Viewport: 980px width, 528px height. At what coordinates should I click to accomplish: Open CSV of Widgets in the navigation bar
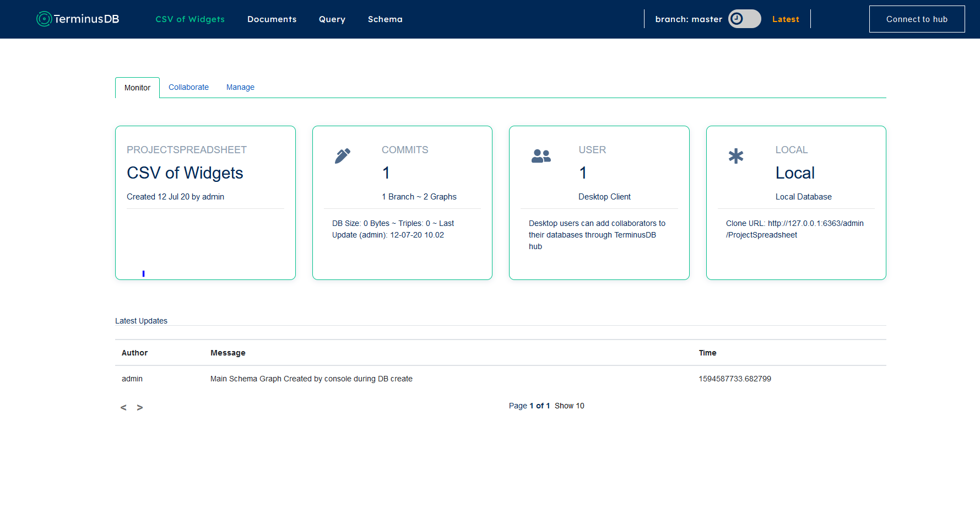click(x=189, y=19)
